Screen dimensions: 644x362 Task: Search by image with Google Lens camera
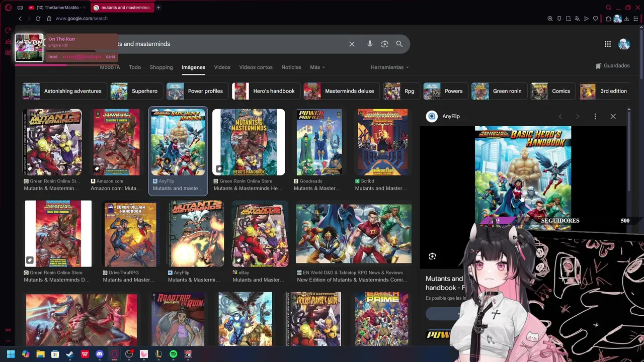pyautogui.click(x=384, y=44)
